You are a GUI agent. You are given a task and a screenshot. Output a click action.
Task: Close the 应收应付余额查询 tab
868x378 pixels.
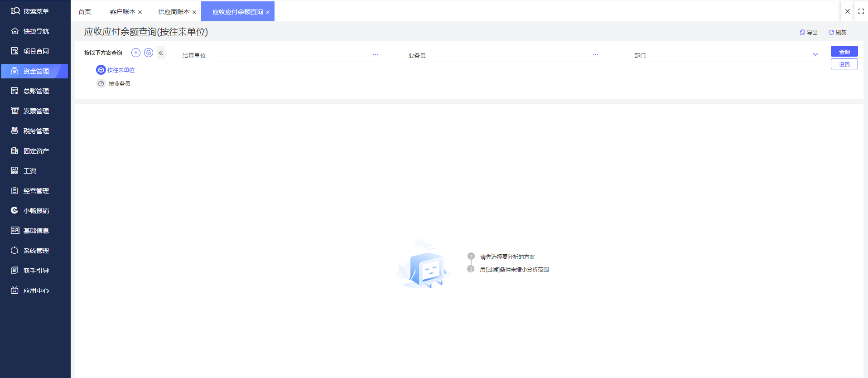pyautogui.click(x=268, y=12)
